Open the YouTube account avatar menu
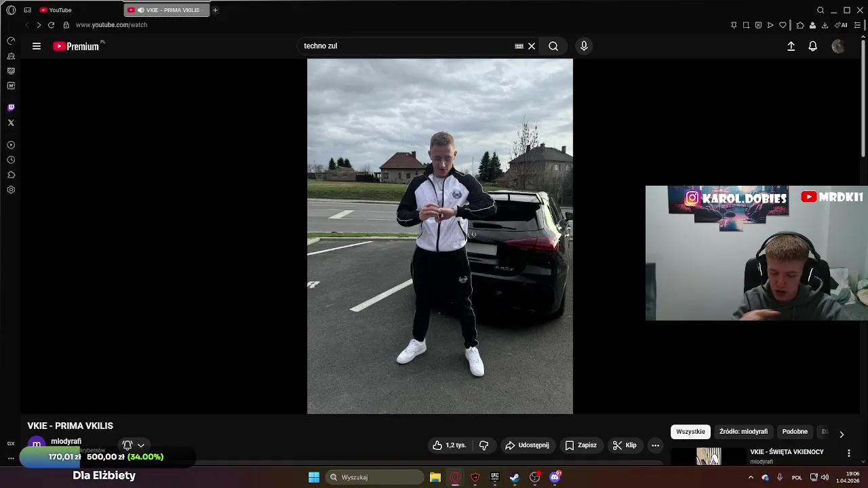 pyautogui.click(x=838, y=46)
